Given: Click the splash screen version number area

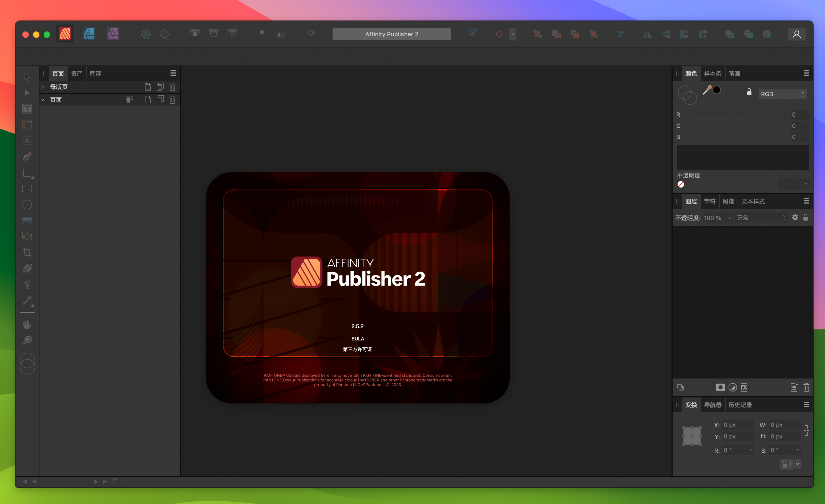Looking at the screenshot, I should [x=357, y=326].
